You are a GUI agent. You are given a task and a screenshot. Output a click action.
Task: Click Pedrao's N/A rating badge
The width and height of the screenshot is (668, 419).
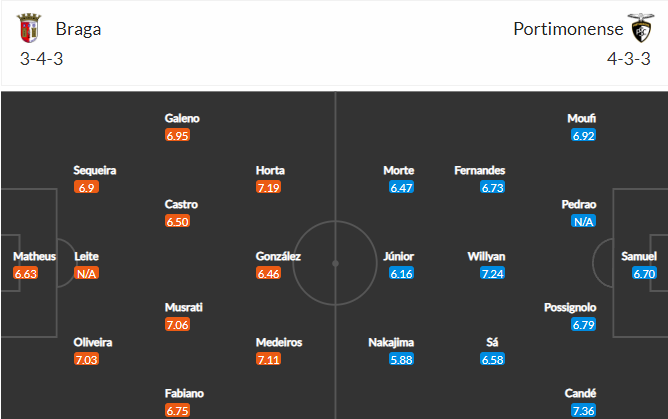click(583, 221)
